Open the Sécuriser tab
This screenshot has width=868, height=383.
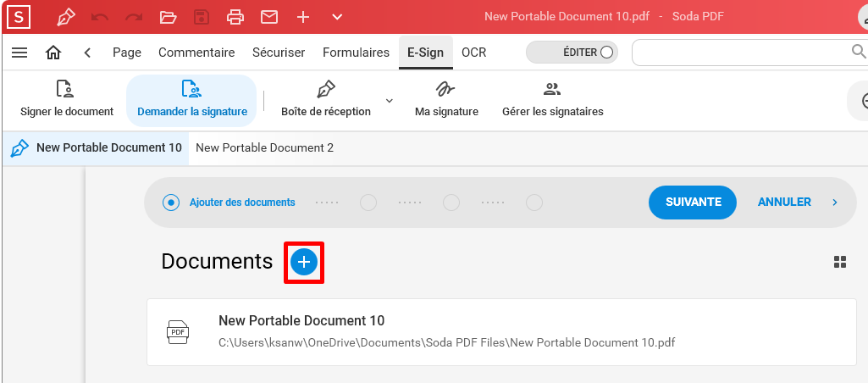279,53
